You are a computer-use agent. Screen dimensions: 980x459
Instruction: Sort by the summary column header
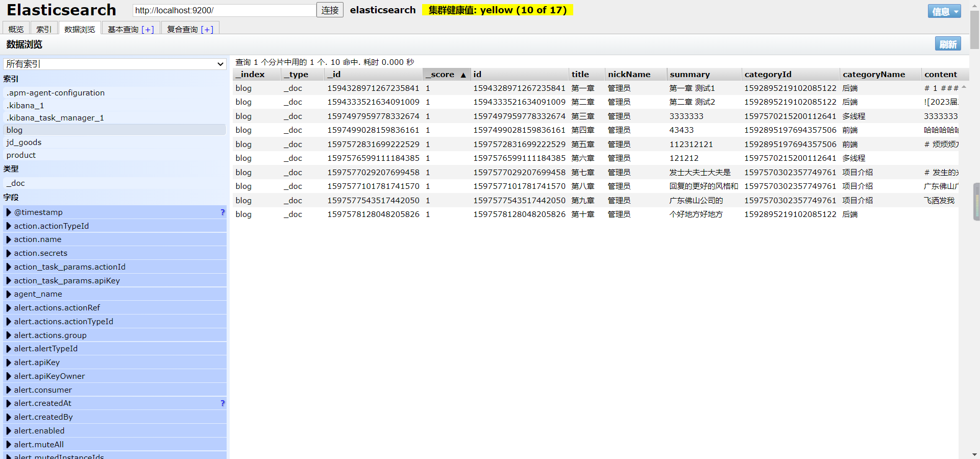click(704, 75)
